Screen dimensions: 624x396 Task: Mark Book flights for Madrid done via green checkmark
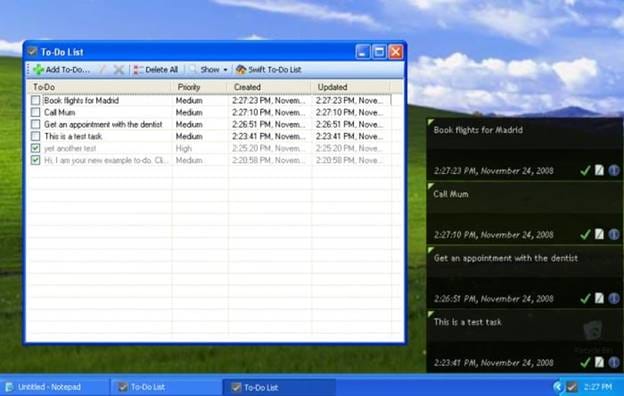click(x=585, y=171)
